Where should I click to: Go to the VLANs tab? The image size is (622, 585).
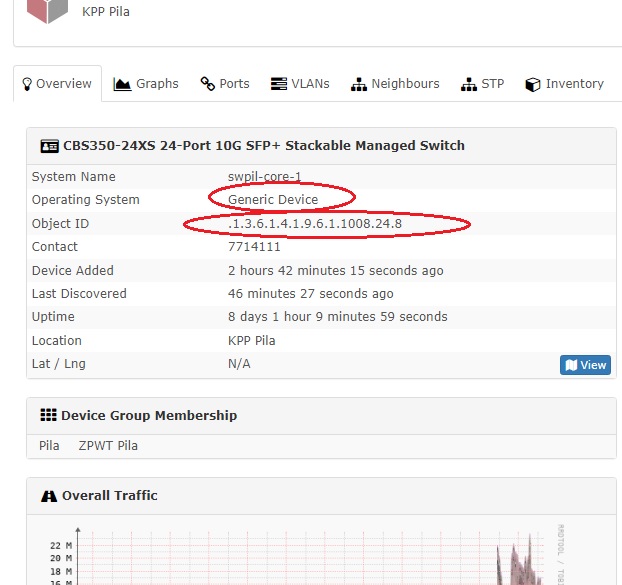[x=300, y=84]
